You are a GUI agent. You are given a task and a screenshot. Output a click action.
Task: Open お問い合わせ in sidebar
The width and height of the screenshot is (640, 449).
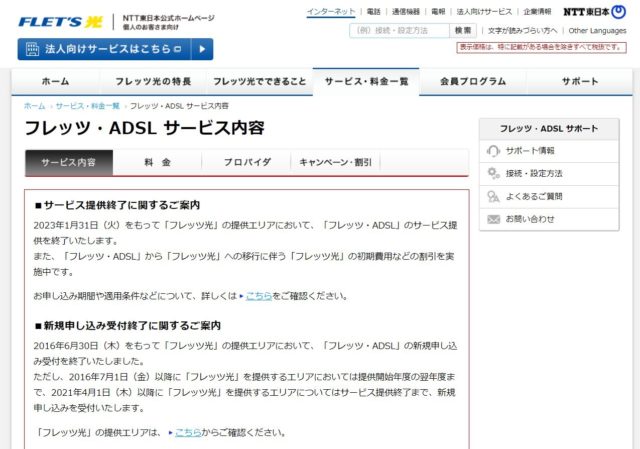click(x=549, y=219)
